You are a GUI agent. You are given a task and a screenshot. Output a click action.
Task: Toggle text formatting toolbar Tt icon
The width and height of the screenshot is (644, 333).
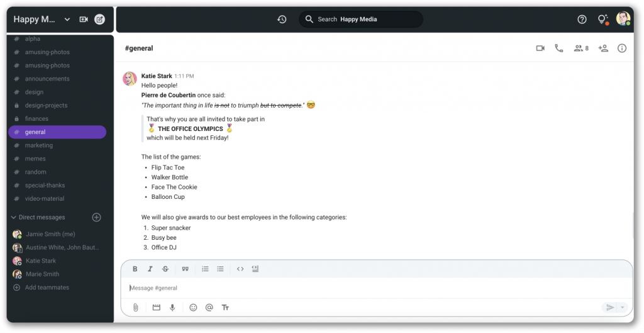click(x=225, y=308)
